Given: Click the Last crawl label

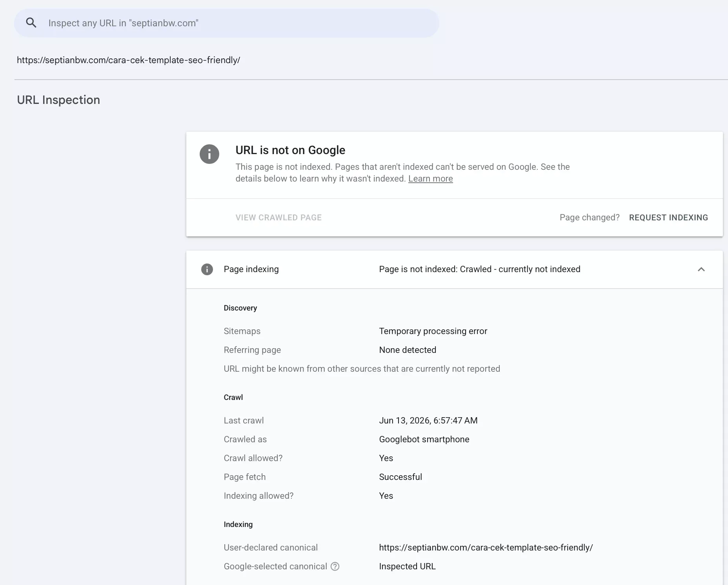Looking at the screenshot, I should 244,421.
